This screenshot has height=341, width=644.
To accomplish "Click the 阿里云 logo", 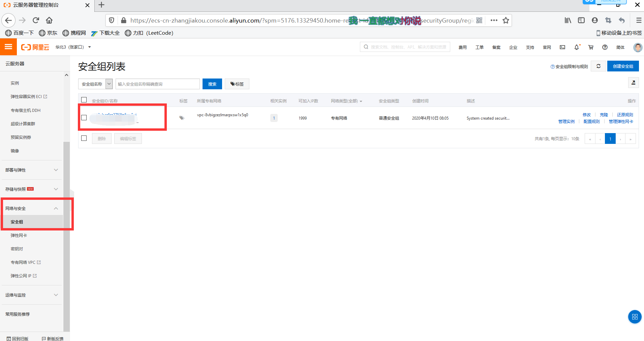I will pyautogui.click(x=35, y=47).
